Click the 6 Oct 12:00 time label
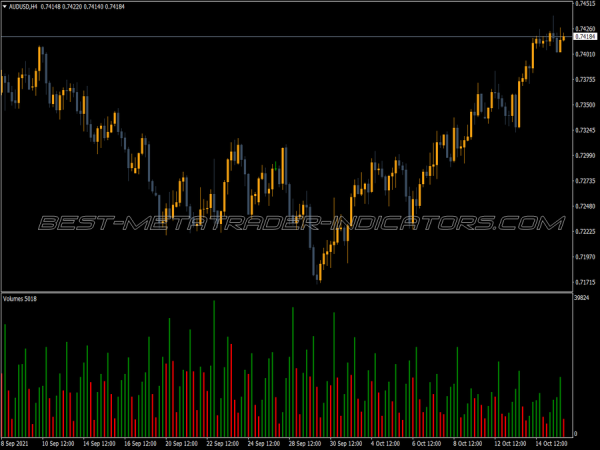Viewport: 600px width, 450px height. 427,444
